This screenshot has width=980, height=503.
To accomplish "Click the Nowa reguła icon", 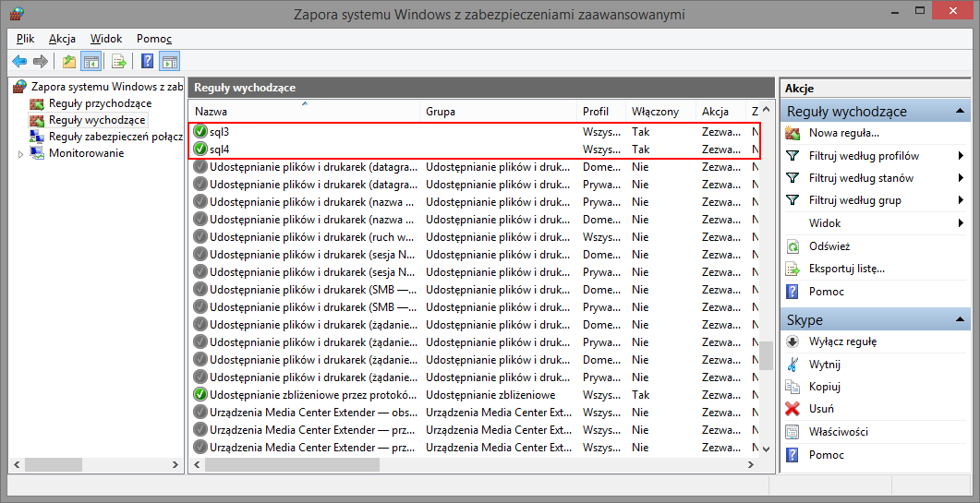I will tap(792, 133).
